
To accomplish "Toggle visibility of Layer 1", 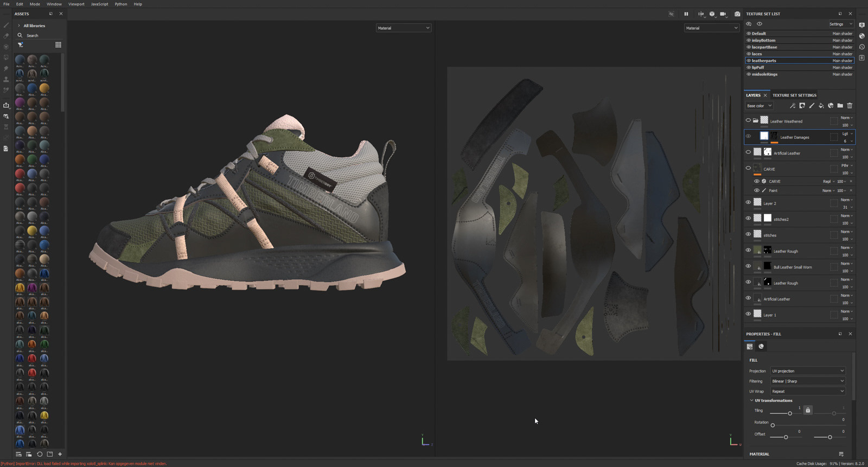I will [x=748, y=314].
